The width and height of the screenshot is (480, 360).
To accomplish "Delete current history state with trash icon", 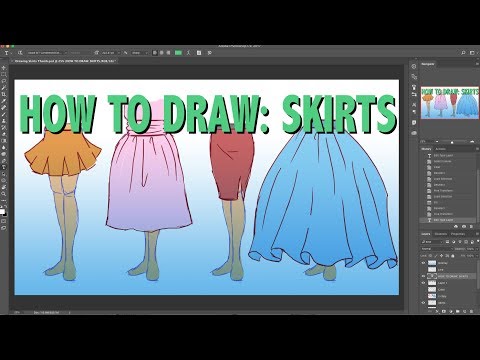I will tap(471, 226).
